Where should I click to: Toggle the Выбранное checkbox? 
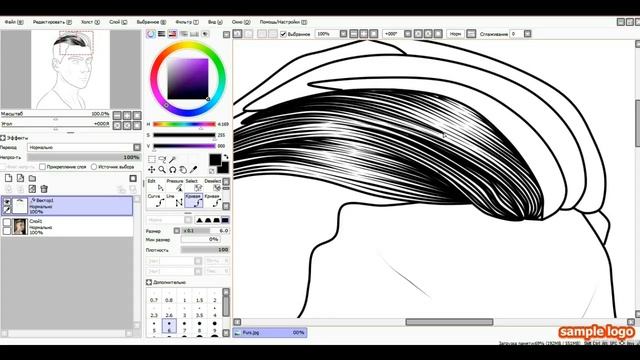tap(283, 34)
